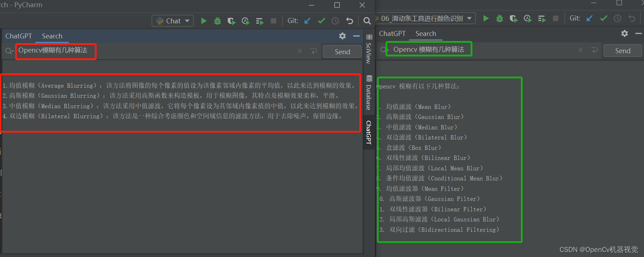Click the Stop button in right window toolbar
Image resolution: width=644 pixels, height=257 pixels.
[556, 18]
